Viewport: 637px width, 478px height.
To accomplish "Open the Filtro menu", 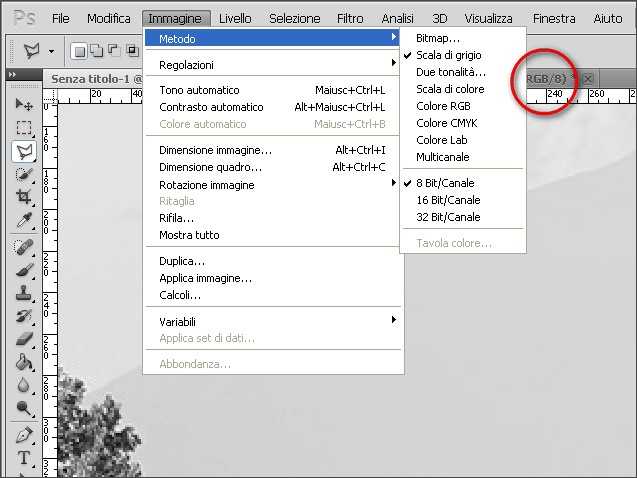I will click(350, 18).
